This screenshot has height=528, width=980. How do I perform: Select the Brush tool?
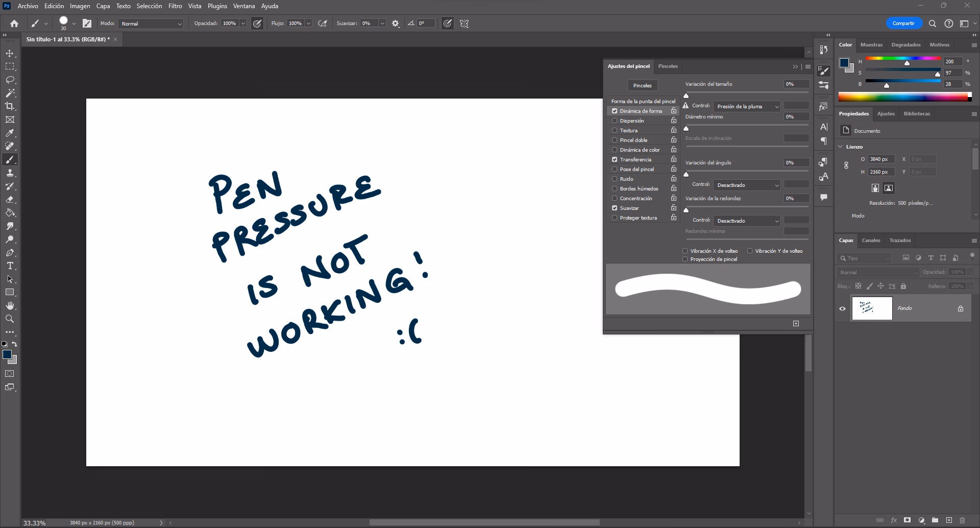pyautogui.click(x=10, y=159)
